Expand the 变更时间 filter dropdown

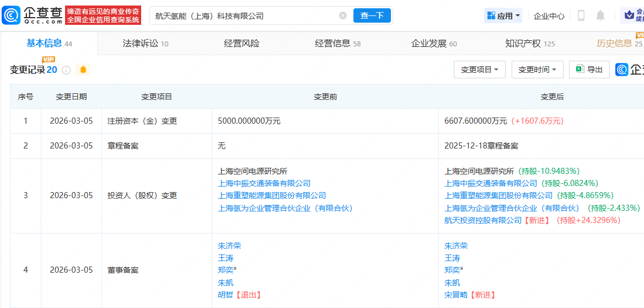point(537,70)
